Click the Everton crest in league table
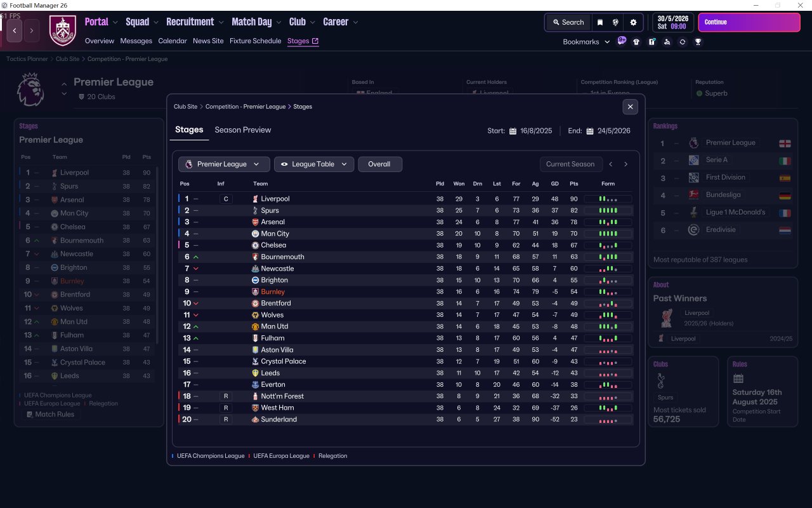 pos(255,385)
